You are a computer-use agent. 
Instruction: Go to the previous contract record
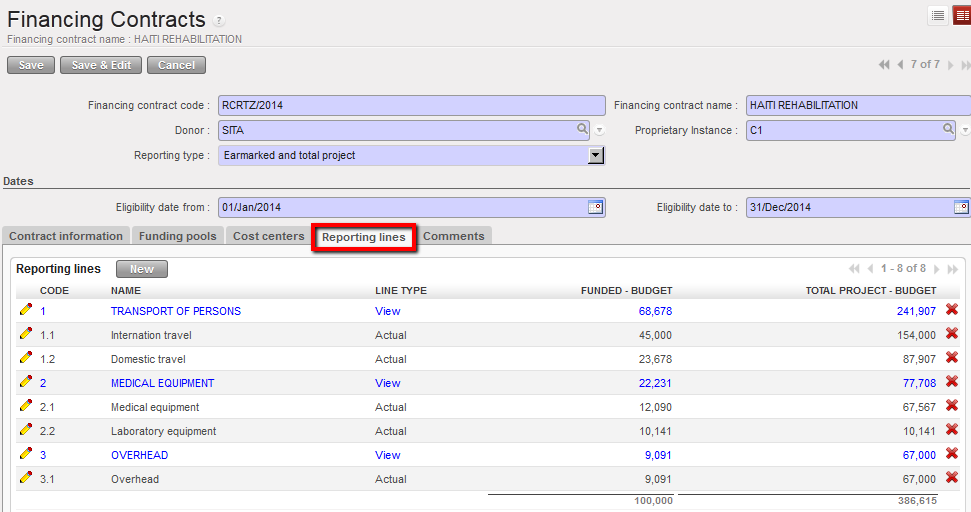pos(900,65)
